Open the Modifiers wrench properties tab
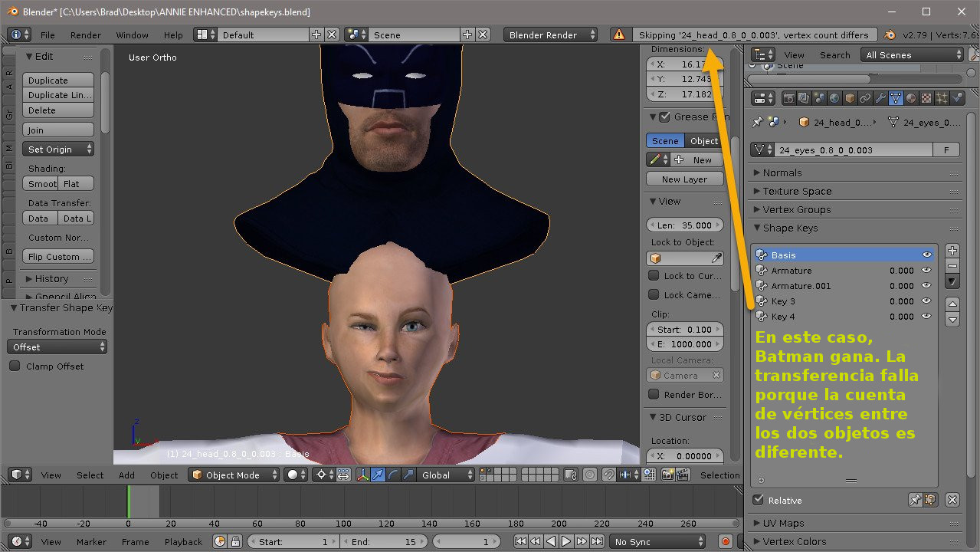This screenshot has width=980, height=552. point(880,98)
